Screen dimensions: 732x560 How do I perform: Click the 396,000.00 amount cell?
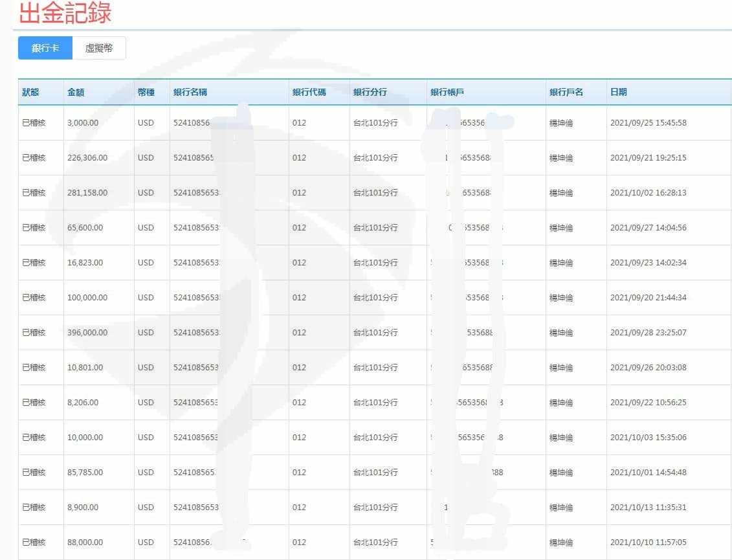pos(87,333)
